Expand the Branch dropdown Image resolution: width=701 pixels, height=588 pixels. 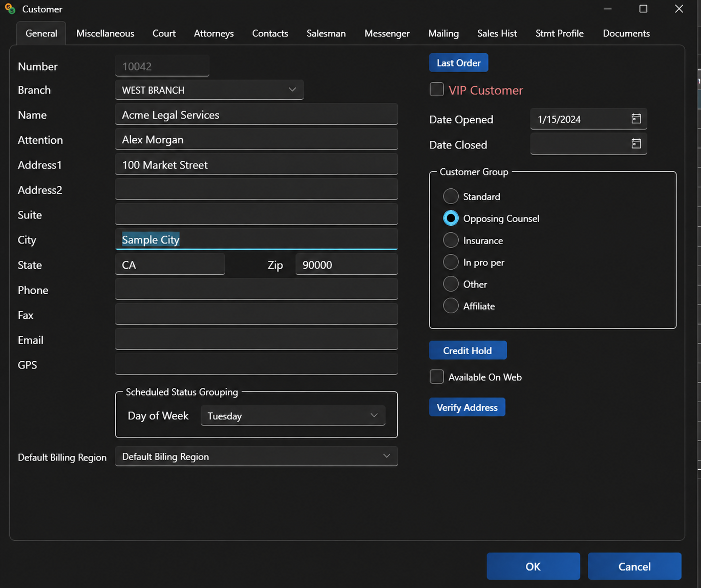pyautogui.click(x=209, y=90)
